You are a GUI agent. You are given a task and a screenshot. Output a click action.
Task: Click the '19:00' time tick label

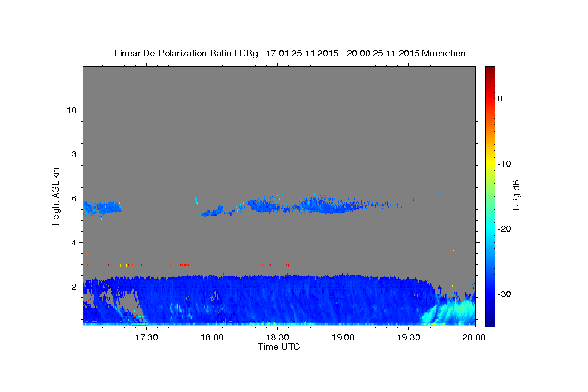coord(343,337)
